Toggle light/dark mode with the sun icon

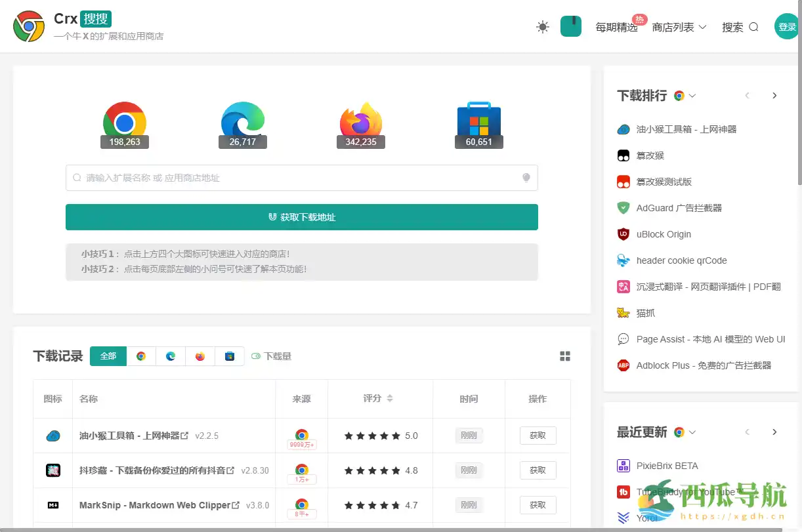pyautogui.click(x=542, y=27)
